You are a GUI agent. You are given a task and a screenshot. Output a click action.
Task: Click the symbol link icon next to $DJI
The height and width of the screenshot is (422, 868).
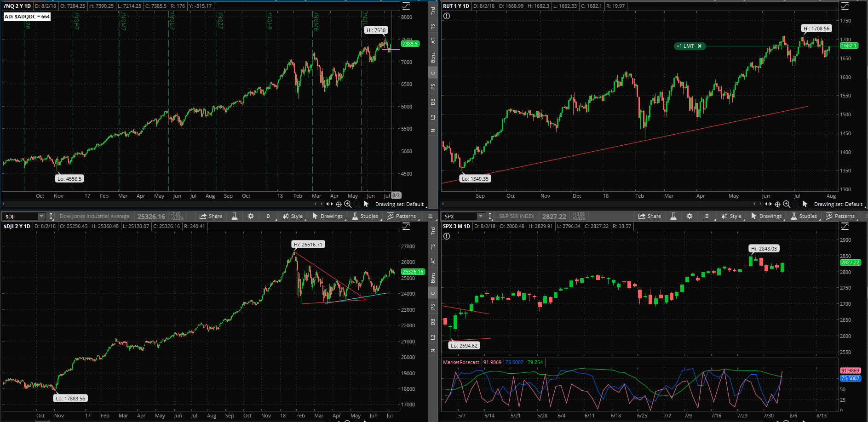[51, 216]
